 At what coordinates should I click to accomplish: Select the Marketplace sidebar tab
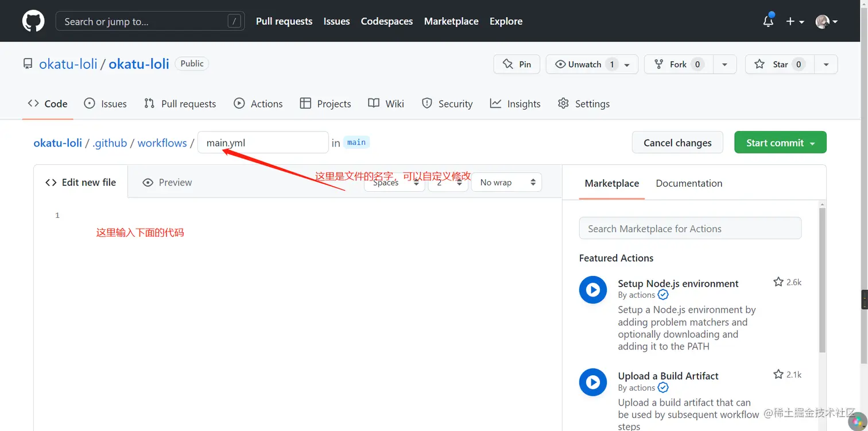[x=612, y=183]
